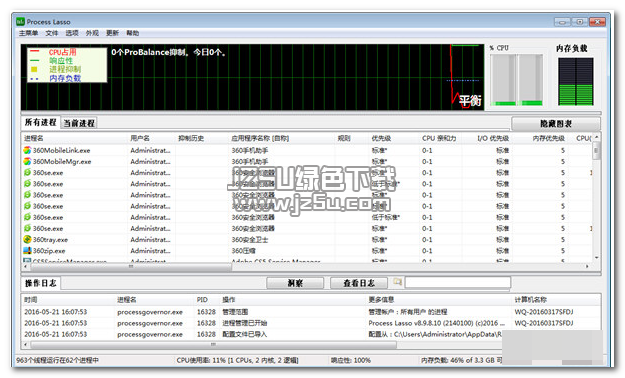Click the process list horizontal scrollbar thumb
Viewport: 625px width, 378px height.
click(131, 266)
